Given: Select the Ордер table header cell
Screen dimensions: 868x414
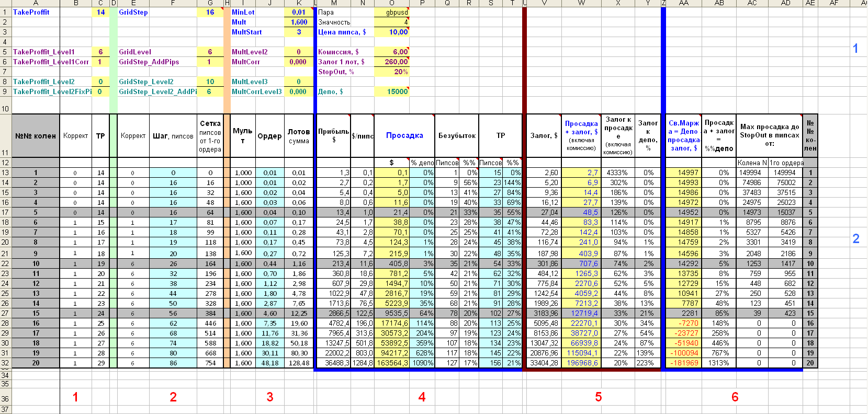Looking at the screenshot, I should pos(270,136).
